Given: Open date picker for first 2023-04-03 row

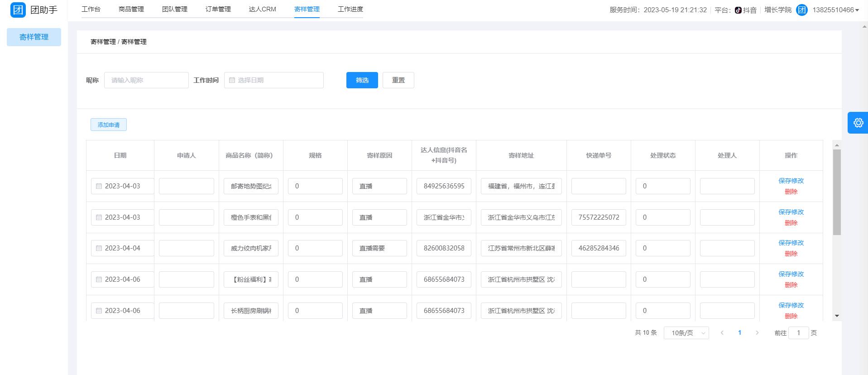Looking at the screenshot, I should tap(122, 186).
